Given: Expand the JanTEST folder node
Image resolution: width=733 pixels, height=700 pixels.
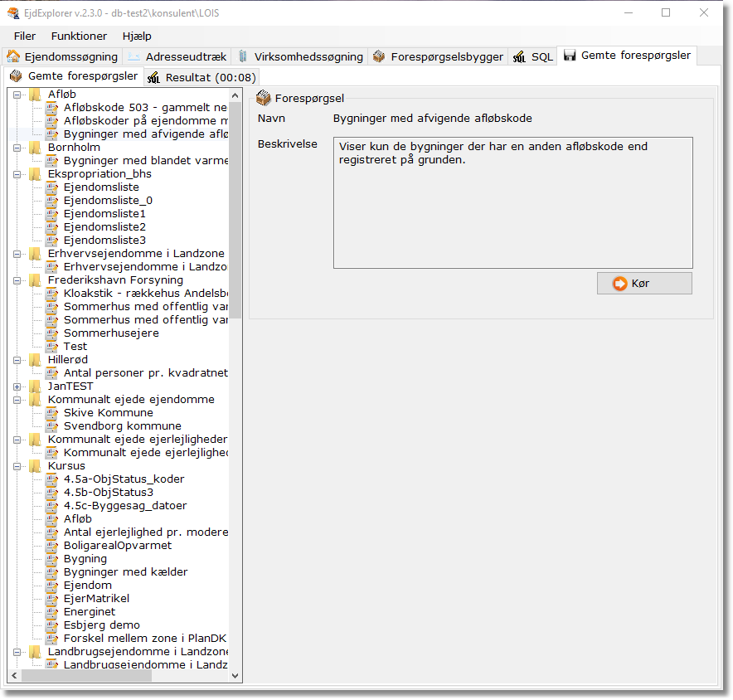Looking at the screenshot, I should 17,386.
